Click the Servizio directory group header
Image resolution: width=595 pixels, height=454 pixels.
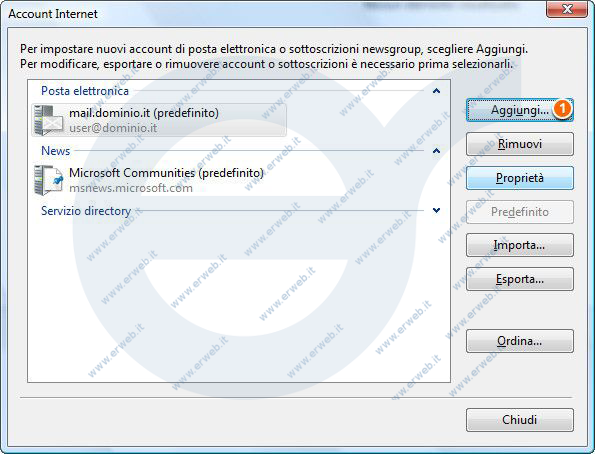tap(86, 211)
